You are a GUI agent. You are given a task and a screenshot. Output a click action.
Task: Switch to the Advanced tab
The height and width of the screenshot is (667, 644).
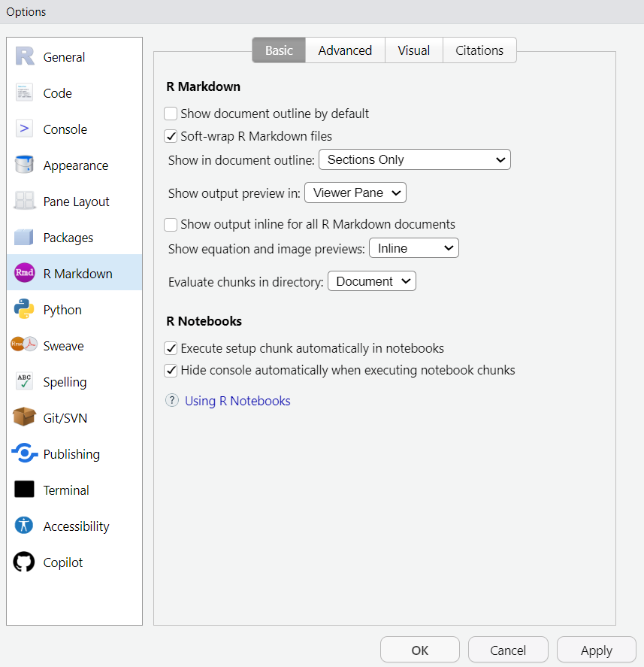coord(345,50)
